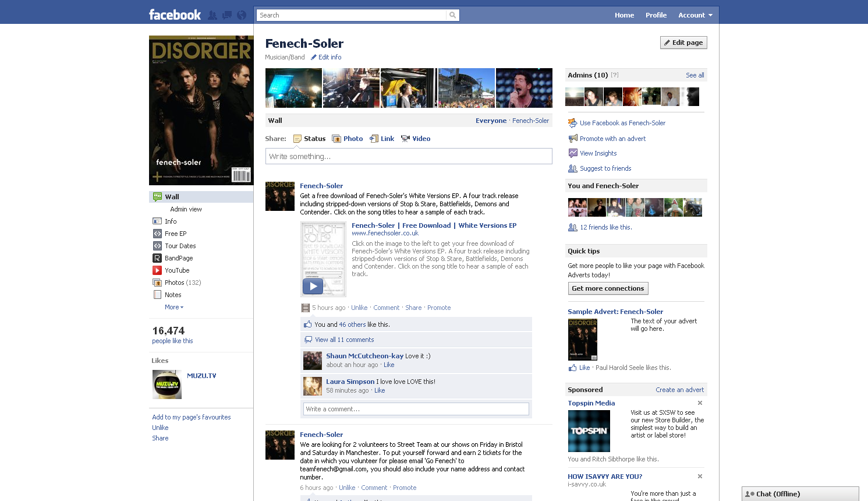Screen dimensions: 868x501
Task: Go to Profile in top navigation
Action: (656, 15)
